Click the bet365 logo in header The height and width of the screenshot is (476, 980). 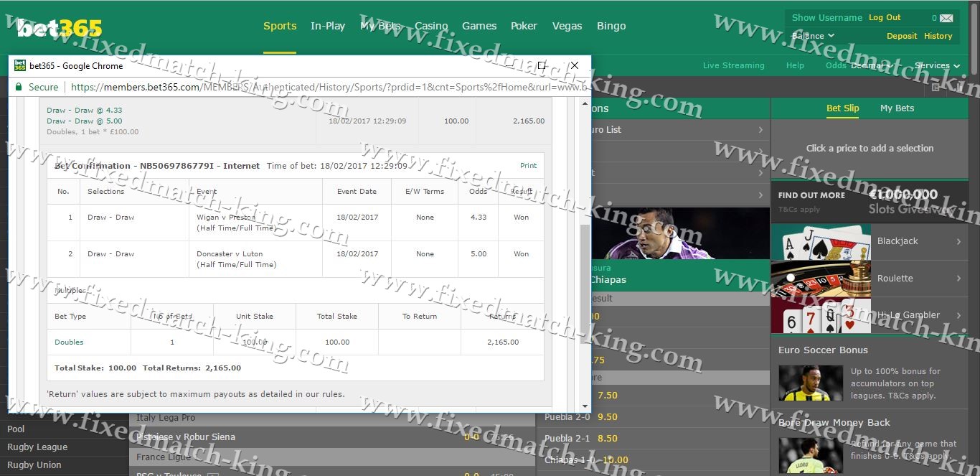[x=60, y=28]
